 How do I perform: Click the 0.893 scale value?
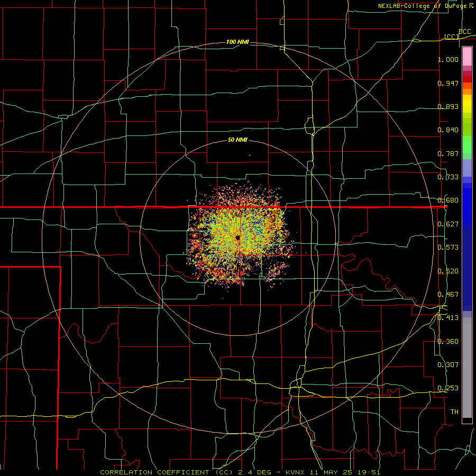[x=448, y=106]
